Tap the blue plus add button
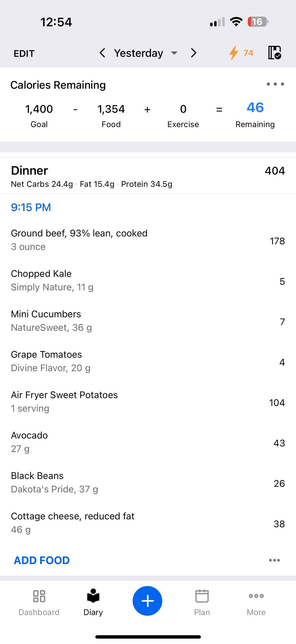The height and width of the screenshot is (644, 296). (x=147, y=601)
